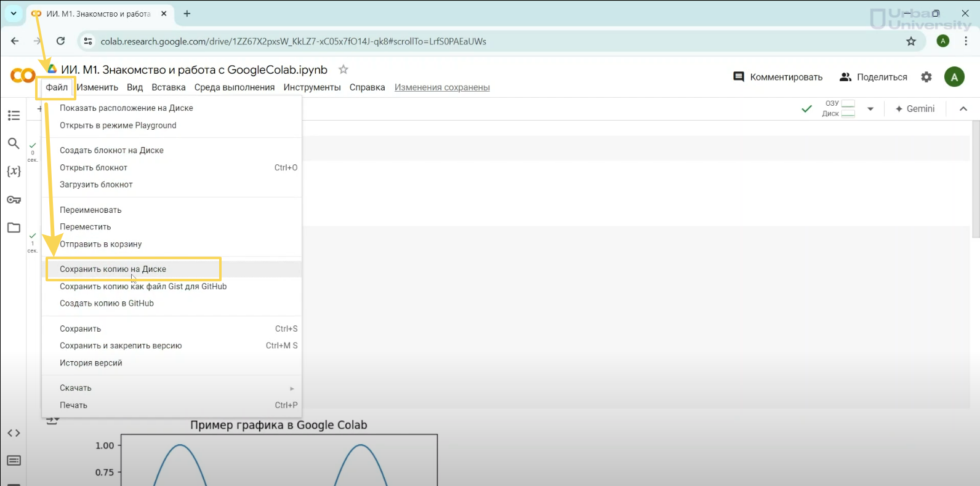Open the files folder panel
This screenshot has height=486, width=980.
click(14, 228)
